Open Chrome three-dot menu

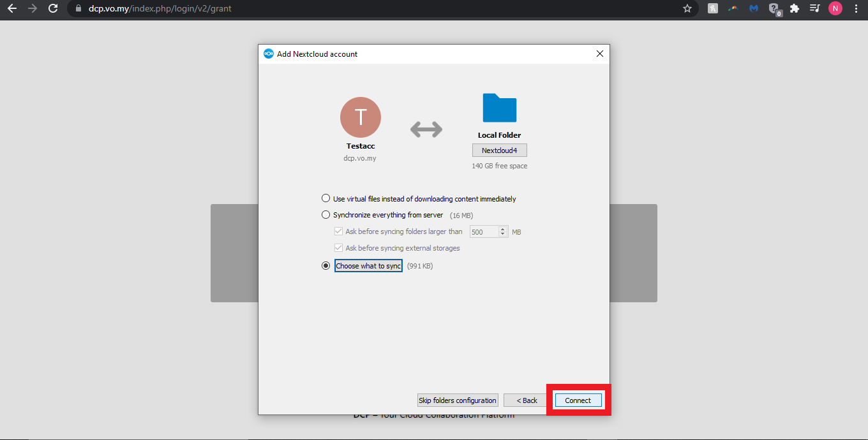(x=856, y=9)
